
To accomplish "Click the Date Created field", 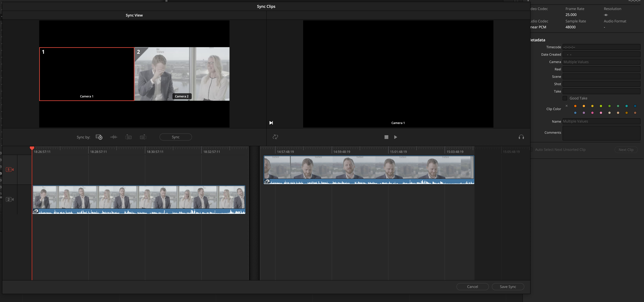I will click(x=601, y=54).
